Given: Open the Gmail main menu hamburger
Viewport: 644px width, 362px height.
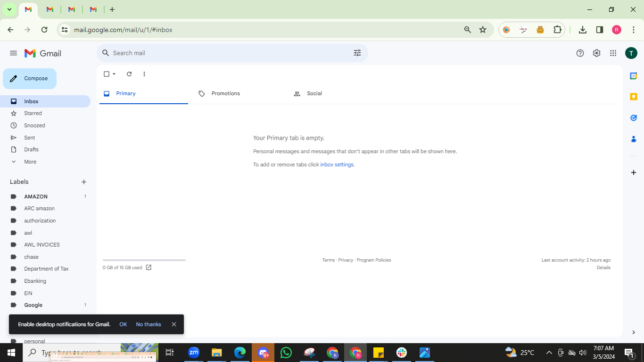Looking at the screenshot, I should 13,53.
